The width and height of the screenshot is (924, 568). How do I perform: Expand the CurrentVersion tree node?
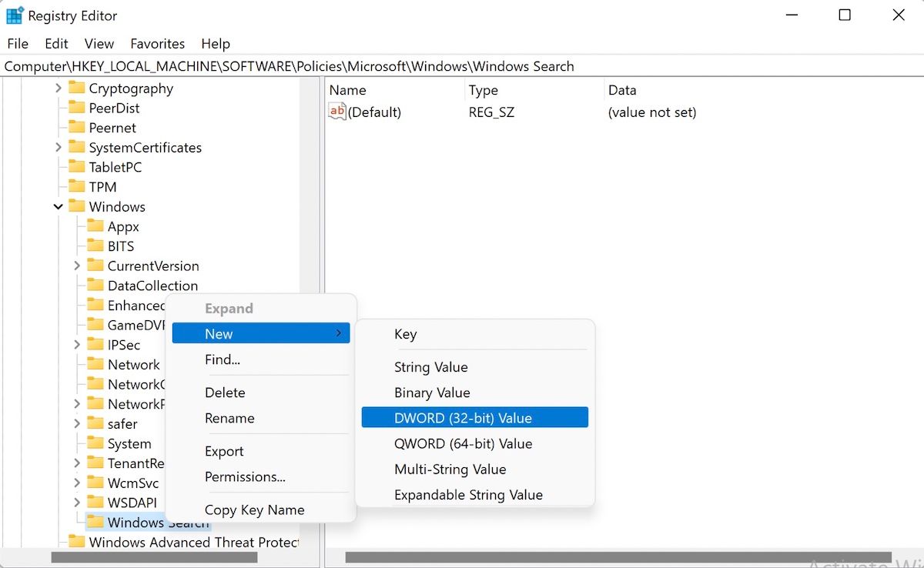tap(77, 266)
